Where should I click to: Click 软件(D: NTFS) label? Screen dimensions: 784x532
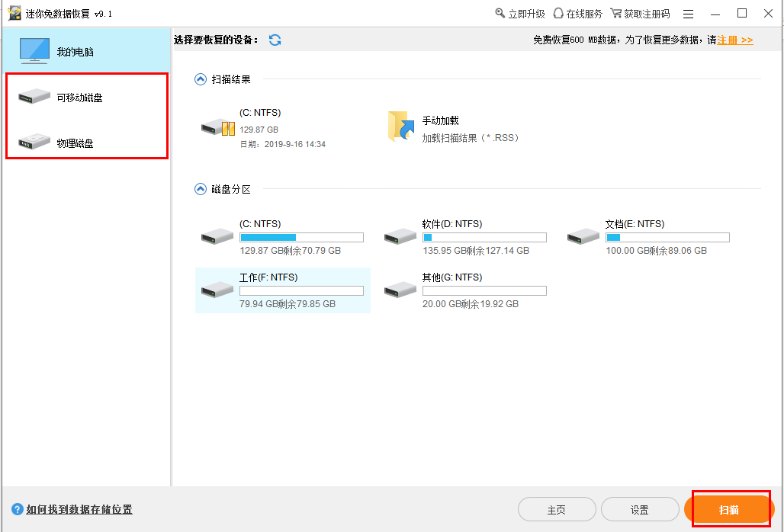tap(452, 224)
